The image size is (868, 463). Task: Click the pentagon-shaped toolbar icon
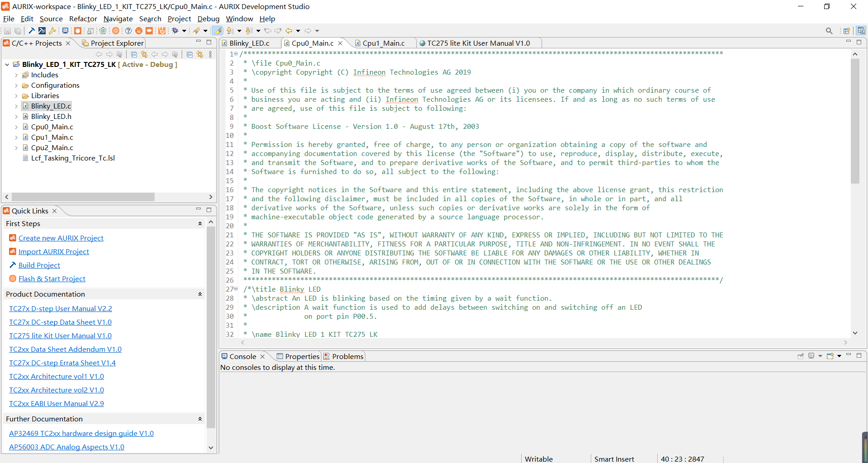point(103,31)
